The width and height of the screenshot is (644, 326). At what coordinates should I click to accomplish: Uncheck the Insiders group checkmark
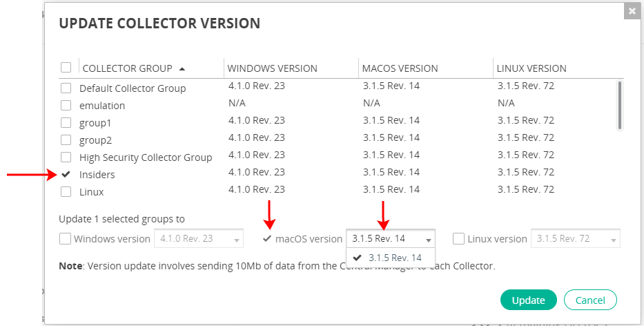pos(66,175)
